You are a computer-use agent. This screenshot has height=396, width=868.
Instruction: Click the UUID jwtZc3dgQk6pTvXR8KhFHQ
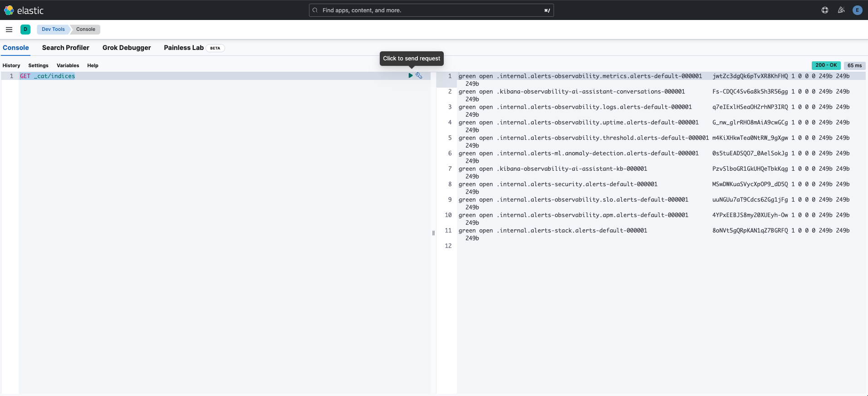(x=750, y=76)
